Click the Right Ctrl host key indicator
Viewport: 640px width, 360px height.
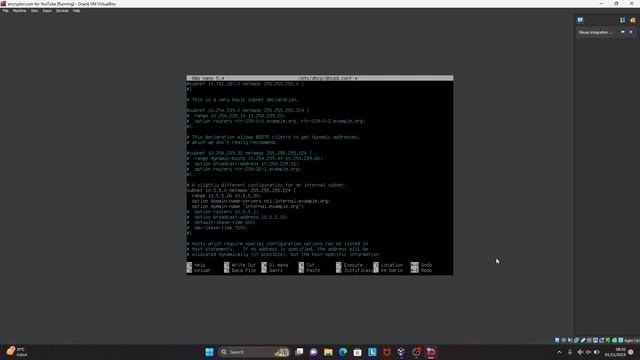tap(632, 340)
